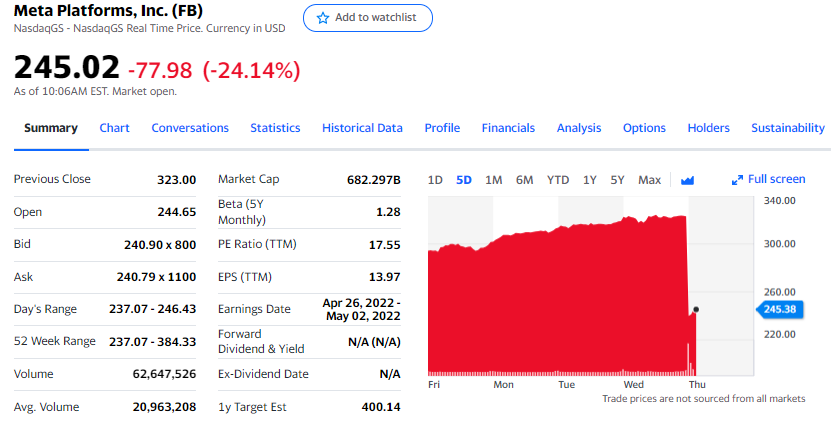View the Holders tab
Viewport: 831px width, 427px height.
(709, 128)
